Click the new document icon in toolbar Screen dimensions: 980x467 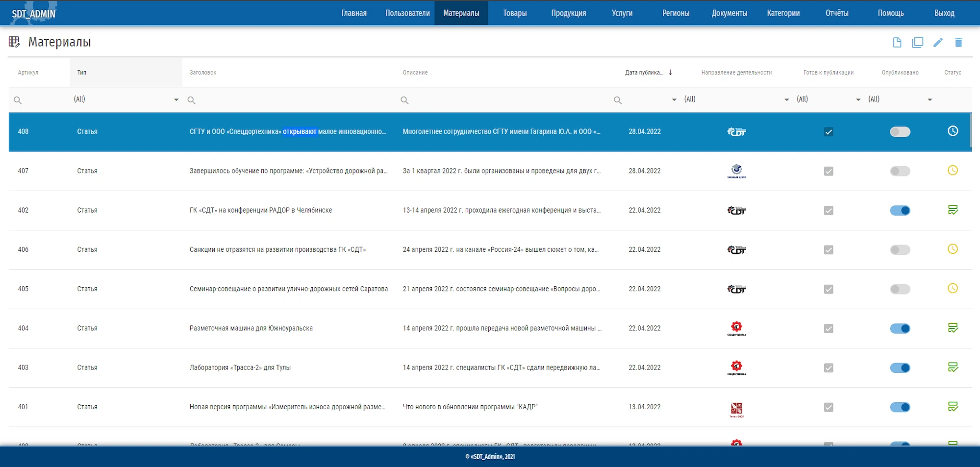(897, 43)
